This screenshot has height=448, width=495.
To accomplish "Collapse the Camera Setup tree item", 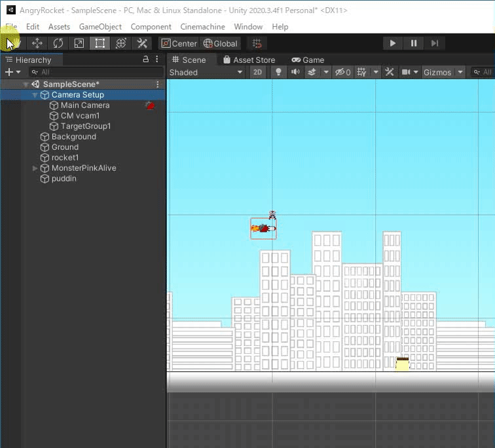I will [x=35, y=95].
